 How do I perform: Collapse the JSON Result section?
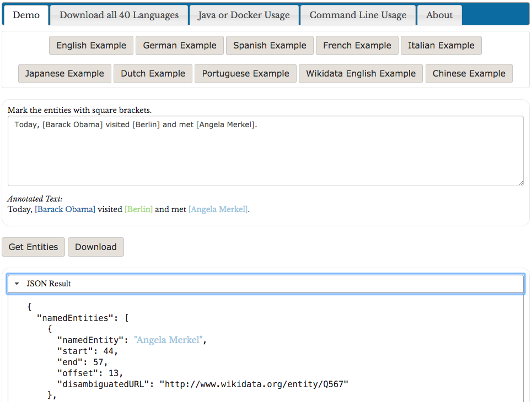tap(266, 284)
